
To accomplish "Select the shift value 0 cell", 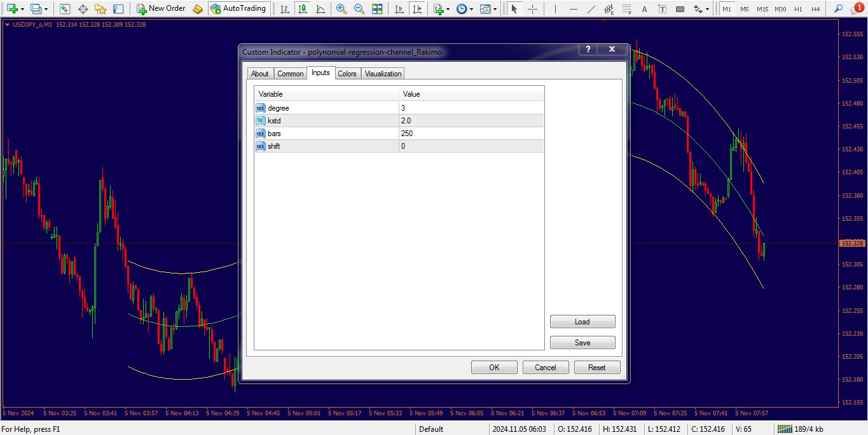I will pyautogui.click(x=471, y=146).
